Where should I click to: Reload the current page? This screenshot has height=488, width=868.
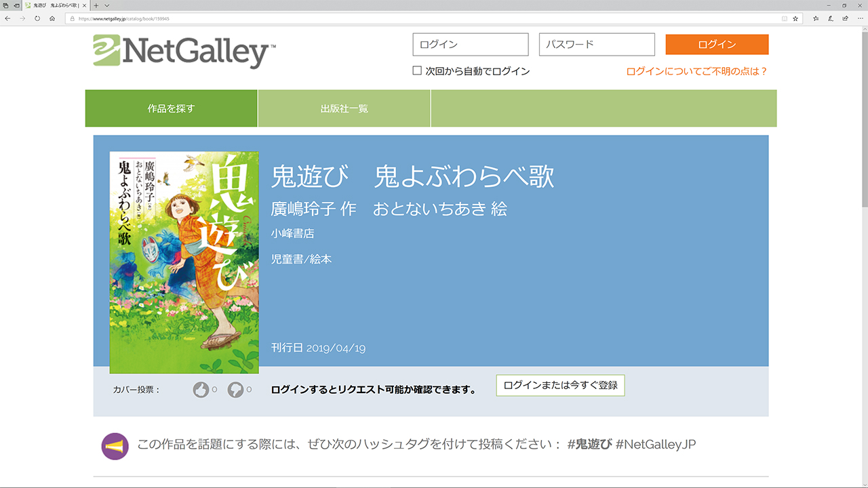tap(37, 18)
